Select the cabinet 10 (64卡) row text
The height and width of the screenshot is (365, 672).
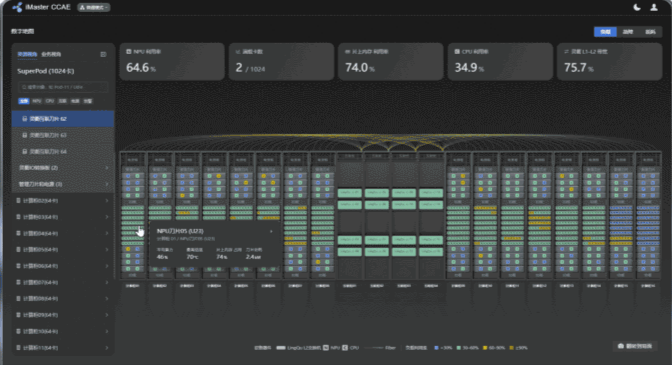(x=40, y=331)
